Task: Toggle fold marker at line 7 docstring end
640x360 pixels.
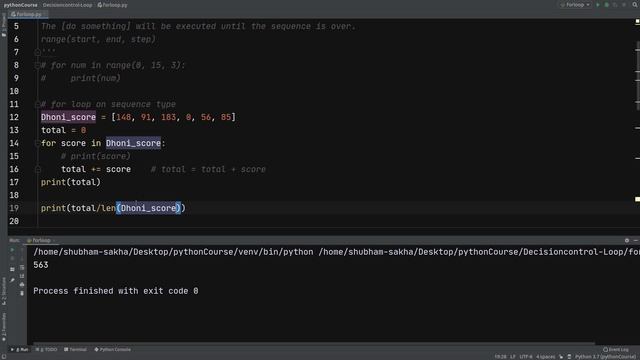Action: 38,52
